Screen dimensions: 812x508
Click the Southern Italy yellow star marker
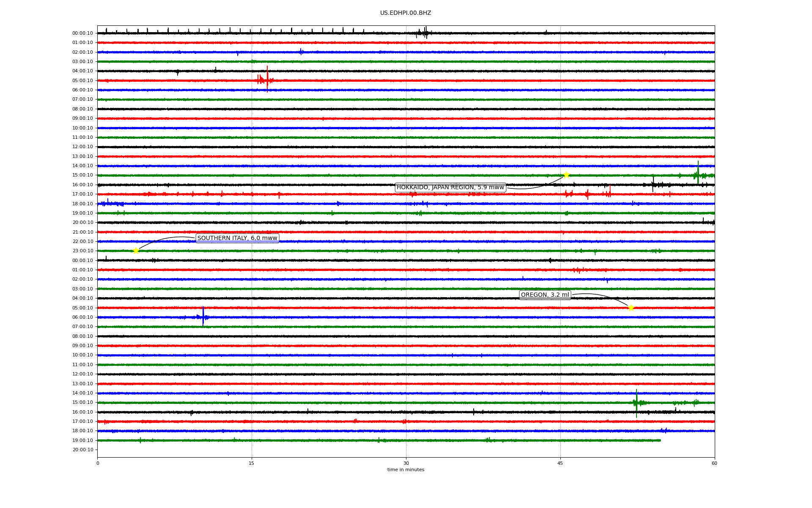coord(136,251)
